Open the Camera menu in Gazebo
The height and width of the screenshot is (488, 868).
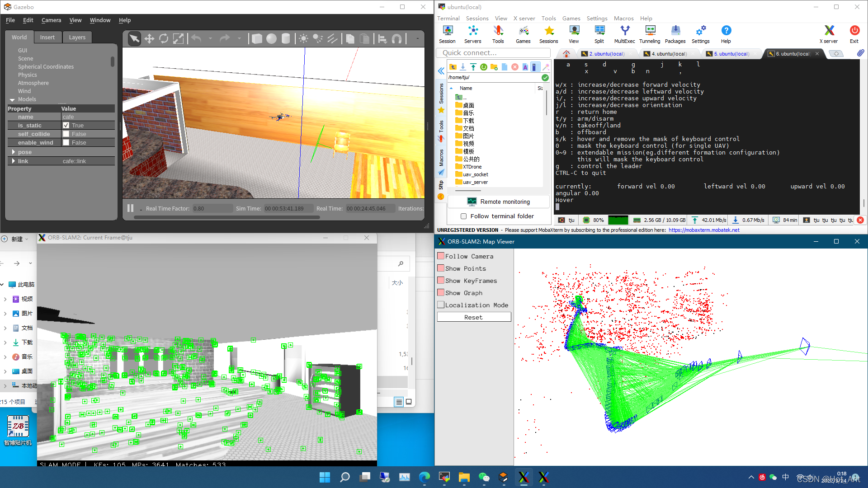51,20
